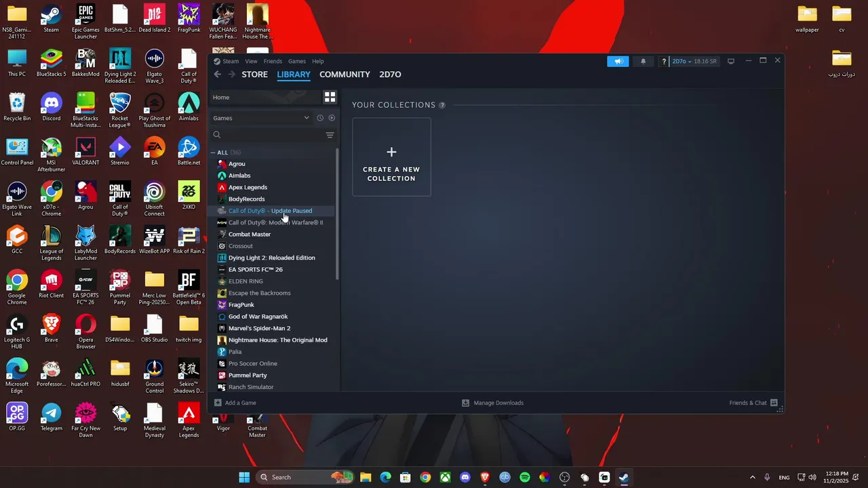Screen dimensions: 868x488
Task: Collapse the ALL games category
Action: [x=213, y=152]
